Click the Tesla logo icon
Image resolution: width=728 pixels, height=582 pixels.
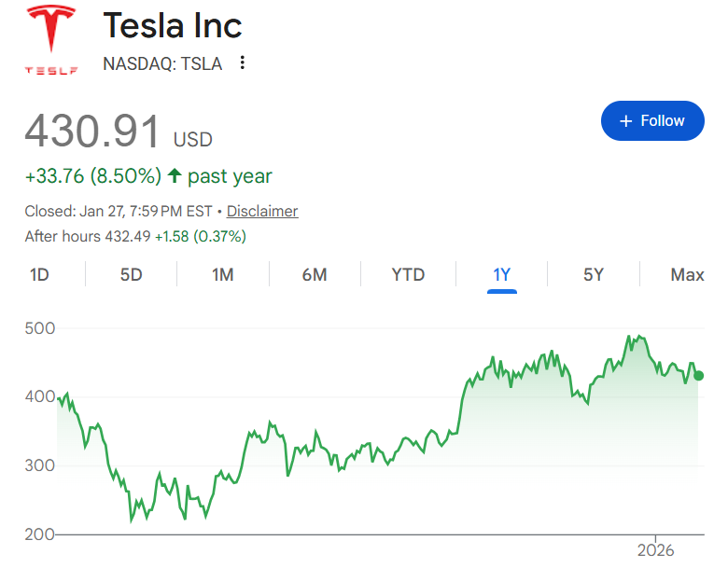50,41
